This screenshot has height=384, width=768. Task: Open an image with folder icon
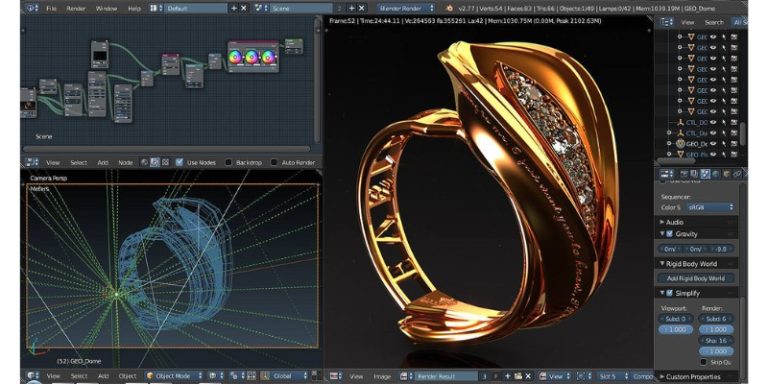(x=518, y=376)
